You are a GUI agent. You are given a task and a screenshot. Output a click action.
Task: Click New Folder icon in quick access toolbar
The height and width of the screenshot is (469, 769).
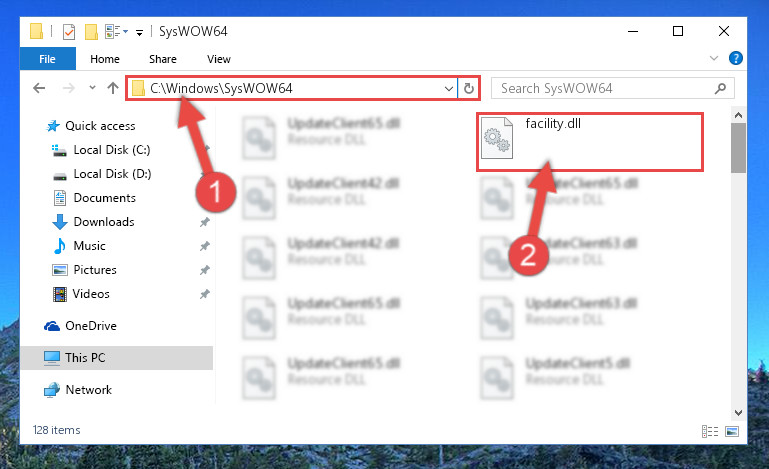click(x=91, y=32)
